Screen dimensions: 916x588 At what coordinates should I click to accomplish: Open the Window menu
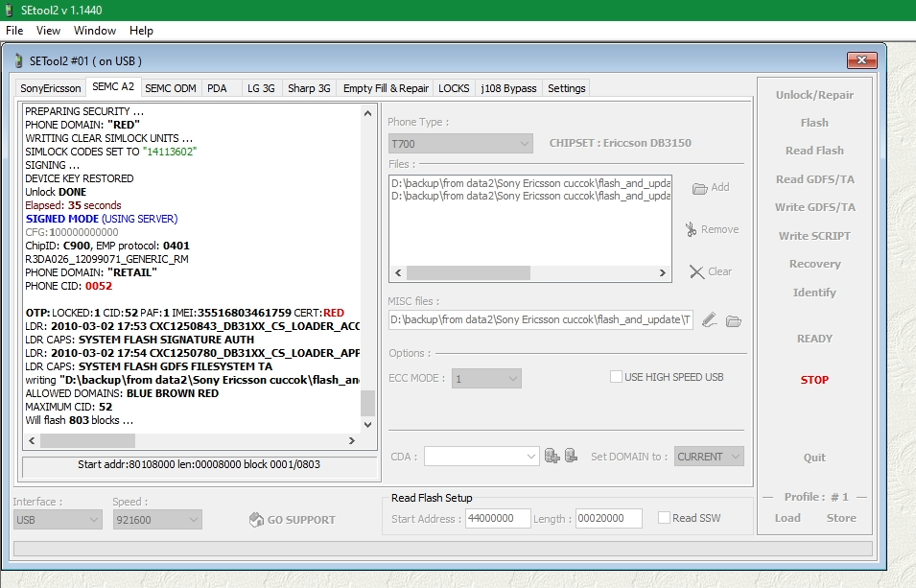(x=95, y=31)
